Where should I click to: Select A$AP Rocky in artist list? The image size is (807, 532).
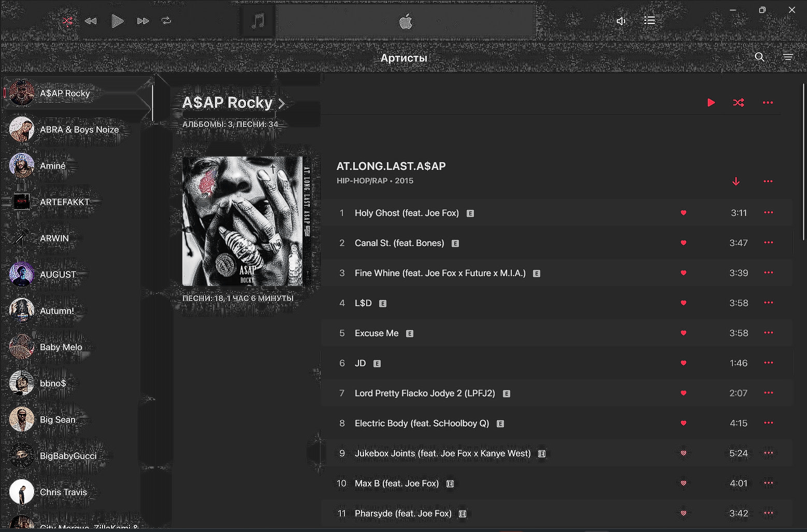click(77, 93)
